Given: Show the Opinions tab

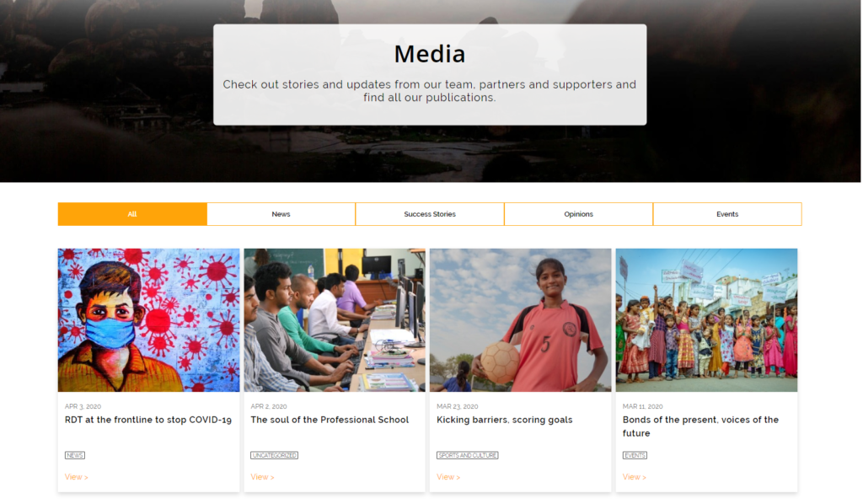Looking at the screenshot, I should pos(578,214).
